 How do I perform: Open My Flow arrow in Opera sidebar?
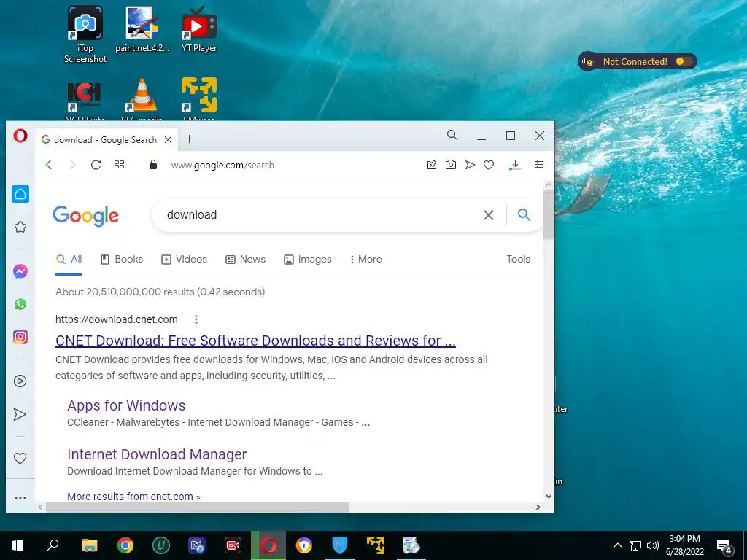click(x=20, y=414)
